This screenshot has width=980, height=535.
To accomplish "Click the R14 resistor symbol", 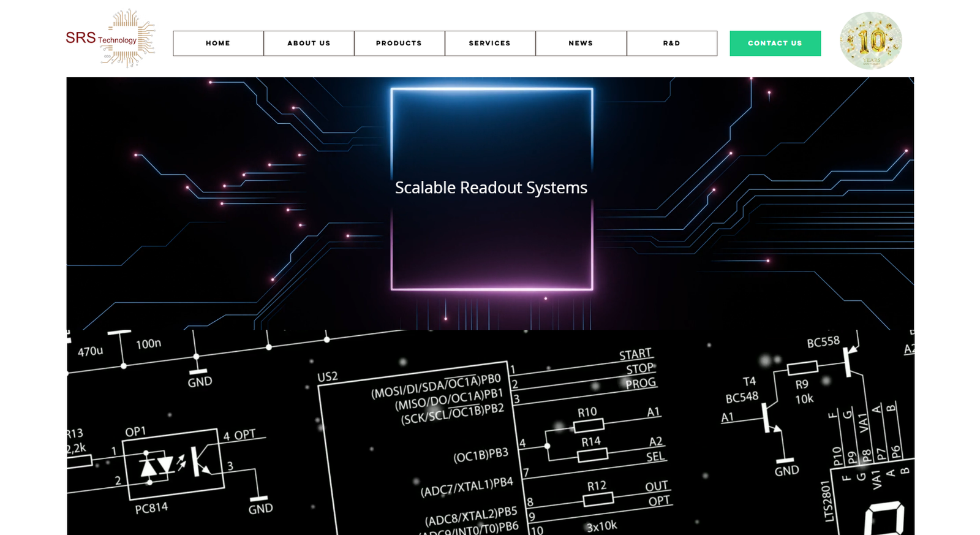I will point(592,454).
